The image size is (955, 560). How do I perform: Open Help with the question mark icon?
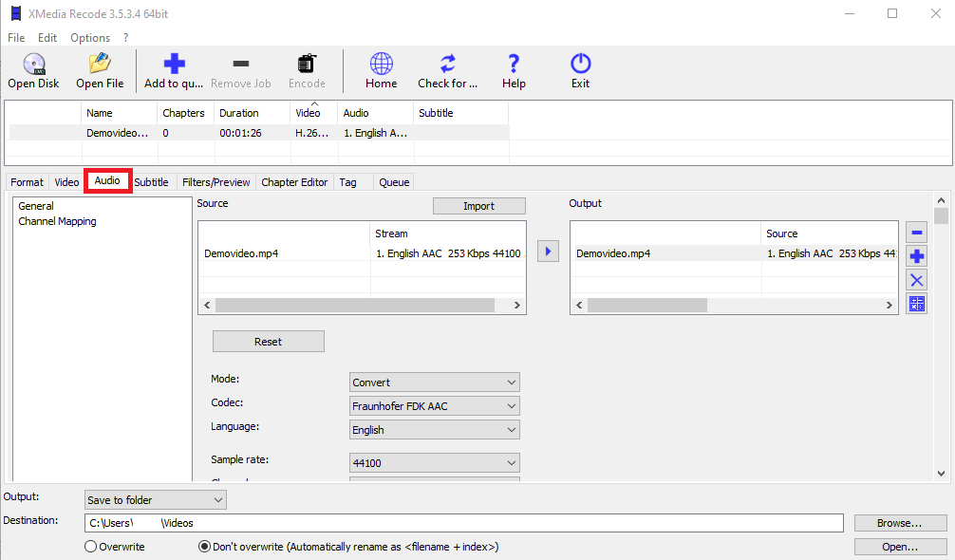click(514, 65)
